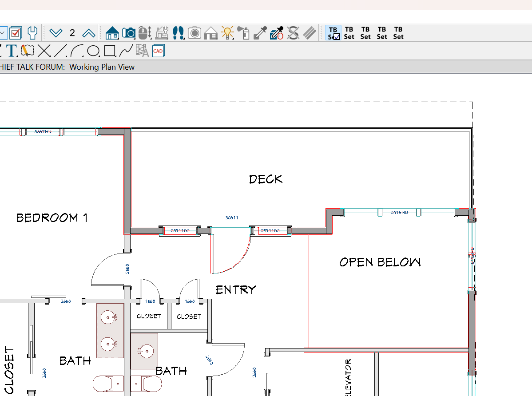This screenshot has width=532, height=396.
Task: Click the light bulb lighting tool
Action: 227,33
